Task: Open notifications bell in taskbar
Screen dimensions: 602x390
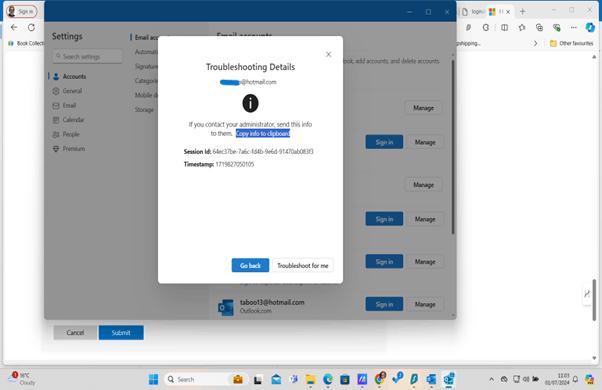Action: point(576,379)
